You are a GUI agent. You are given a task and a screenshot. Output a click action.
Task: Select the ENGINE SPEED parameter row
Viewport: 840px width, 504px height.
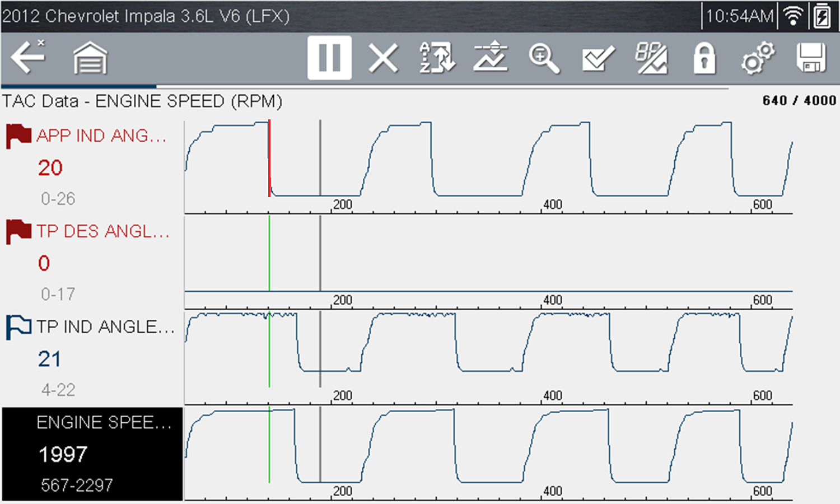coord(92,454)
